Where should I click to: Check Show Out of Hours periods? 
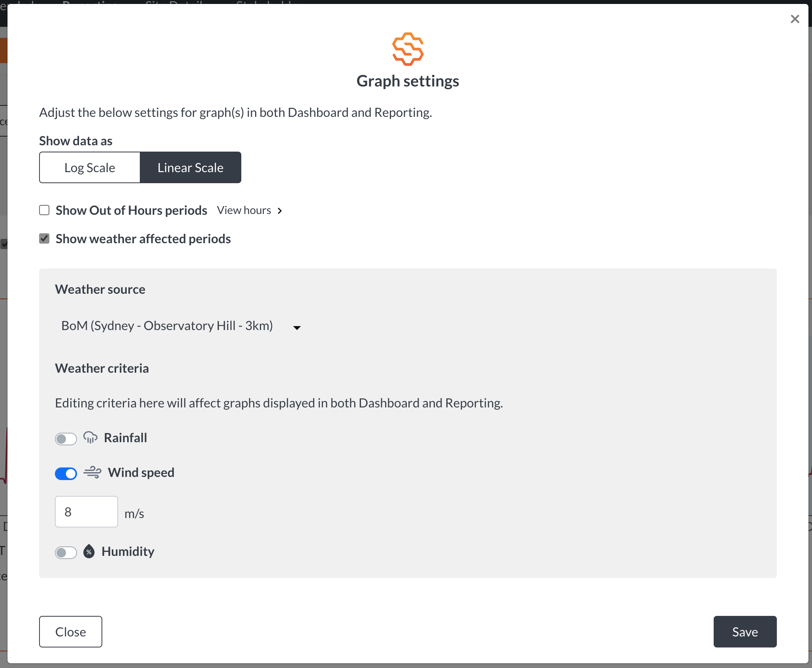[x=44, y=210]
